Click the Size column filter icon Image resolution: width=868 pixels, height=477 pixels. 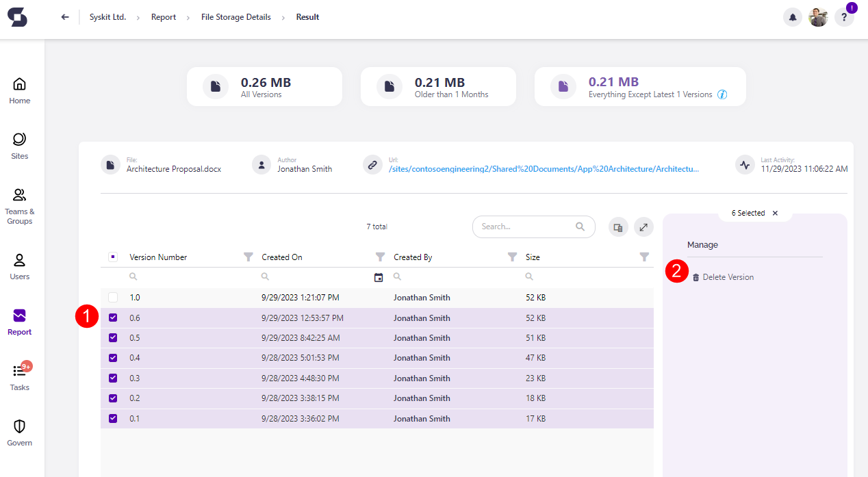tap(644, 257)
